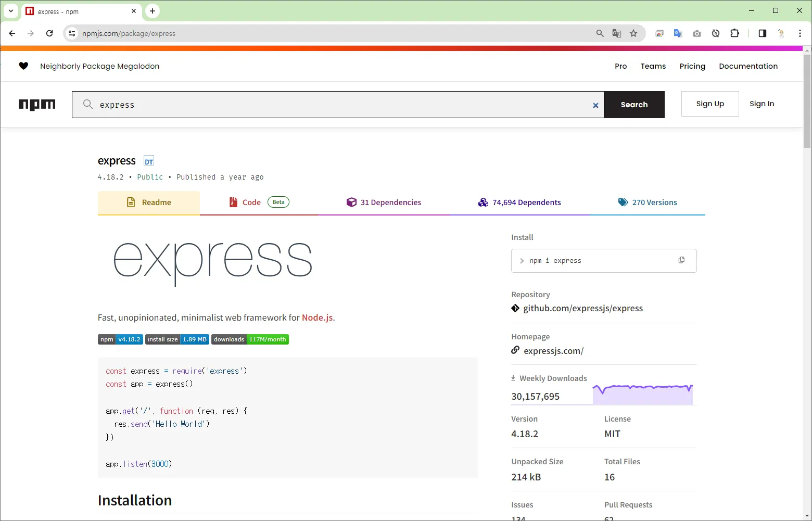Image resolution: width=812 pixels, height=521 pixels.
Task: Go back to the previous page
Action: coord(12,33)
